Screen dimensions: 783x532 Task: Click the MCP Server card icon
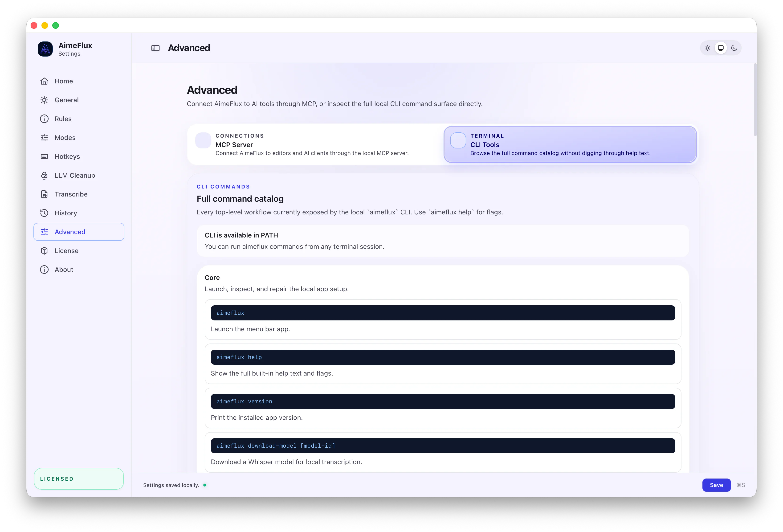point(203,140)
